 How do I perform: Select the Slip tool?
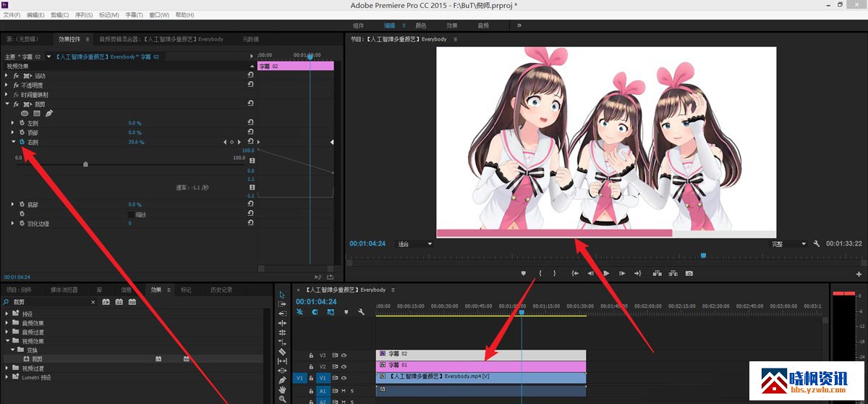[x=282, y=361]
